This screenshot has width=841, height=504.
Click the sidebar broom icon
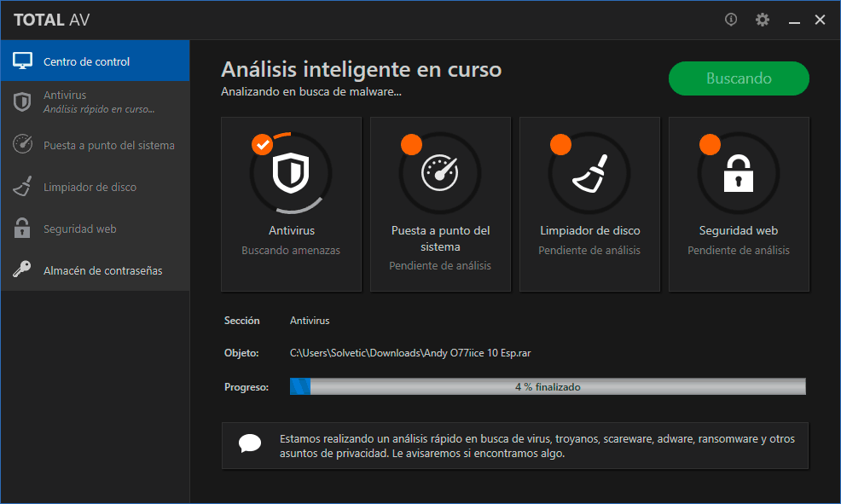click(x=22, y=186)
